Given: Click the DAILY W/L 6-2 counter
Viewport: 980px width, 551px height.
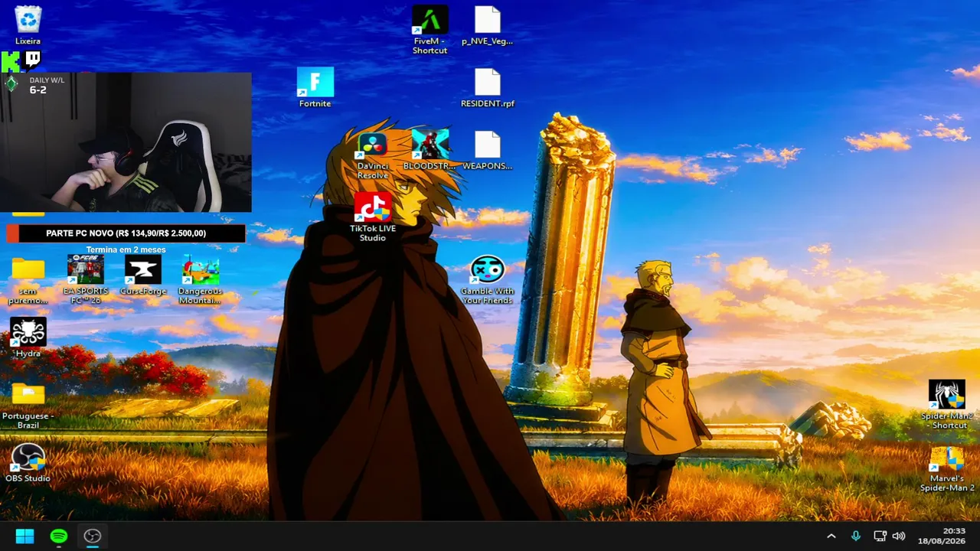Looking at the screenshot, I should point(37,85).
